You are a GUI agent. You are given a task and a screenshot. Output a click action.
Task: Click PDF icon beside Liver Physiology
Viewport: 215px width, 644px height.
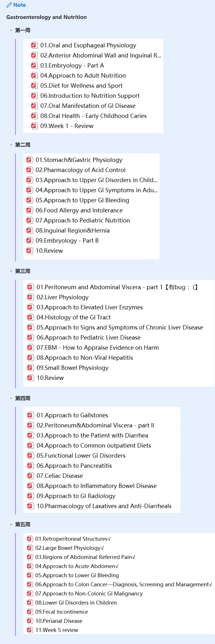coord(30,297)
